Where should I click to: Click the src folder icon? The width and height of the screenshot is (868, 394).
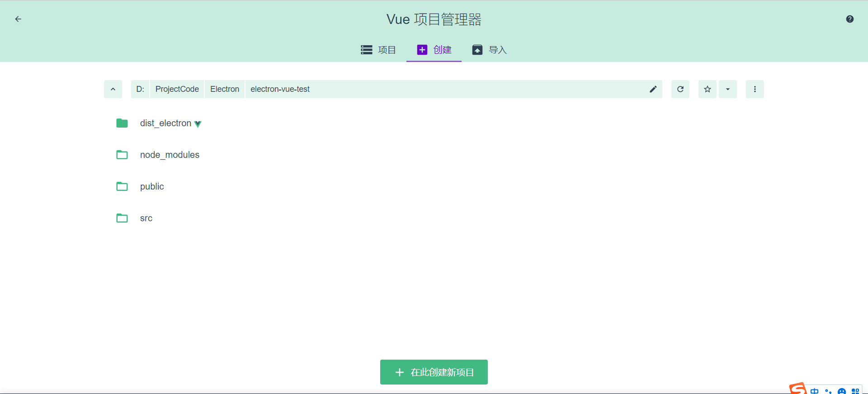coord(122,218)
